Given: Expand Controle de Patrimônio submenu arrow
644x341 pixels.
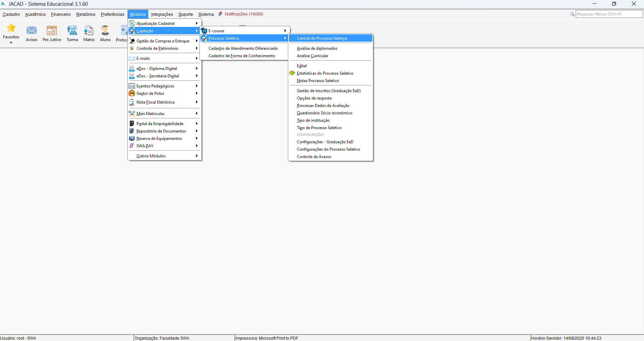Looking at the screenshot, I should point(196,48).
